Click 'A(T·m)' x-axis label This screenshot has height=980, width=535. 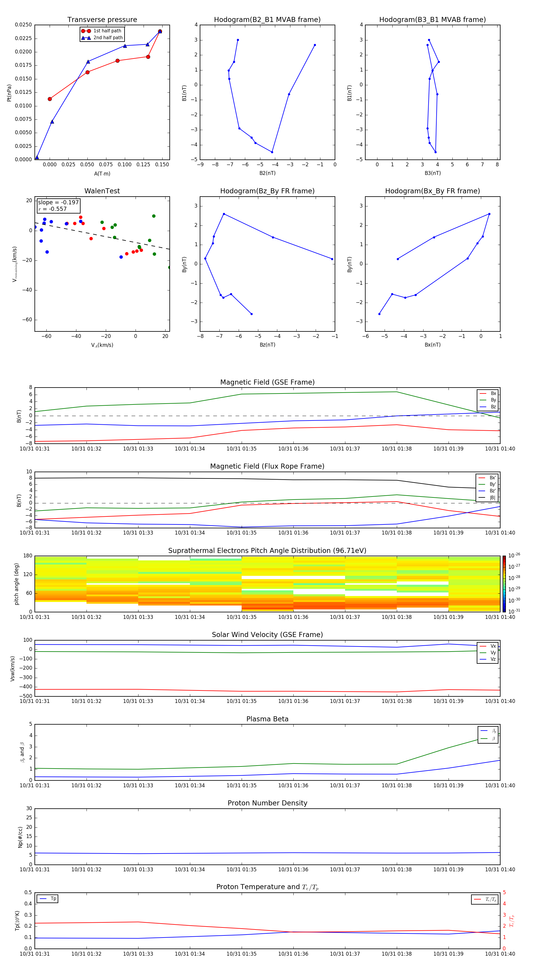(102, 173)
